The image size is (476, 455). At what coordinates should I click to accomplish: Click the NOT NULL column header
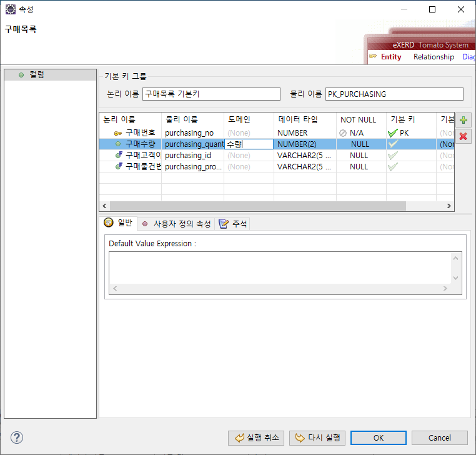[x=361, y=119]
